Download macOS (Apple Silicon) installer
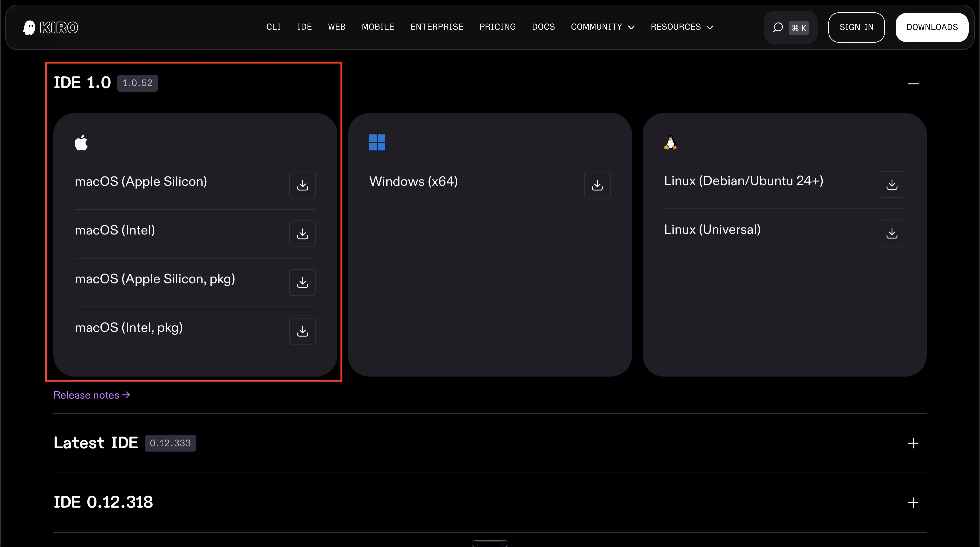This screenshot has width=980, height=547. (302, 185)
